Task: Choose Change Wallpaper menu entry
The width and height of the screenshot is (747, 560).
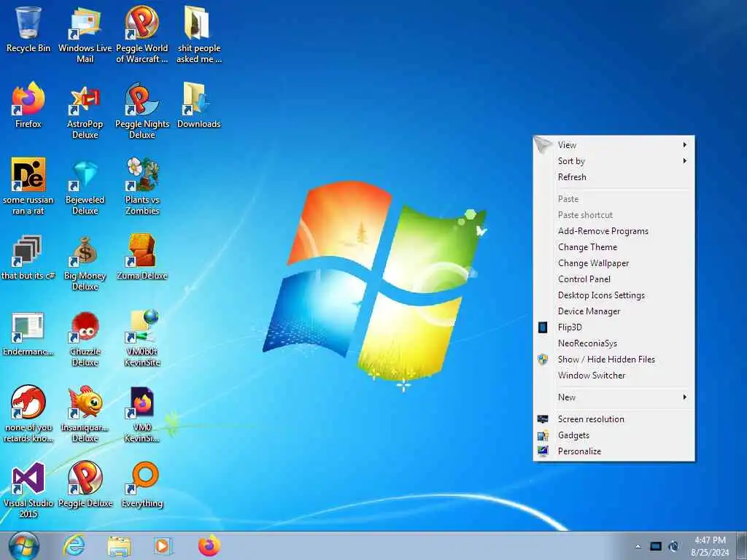Action: (614, 263)
